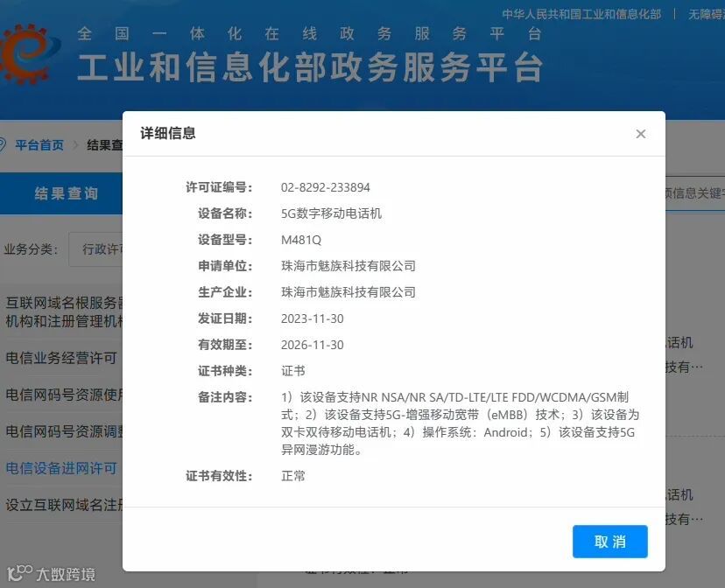Click the 备注内容 remarks paragraph
This screenshot has width=725, height=588.
click(460, 423)
